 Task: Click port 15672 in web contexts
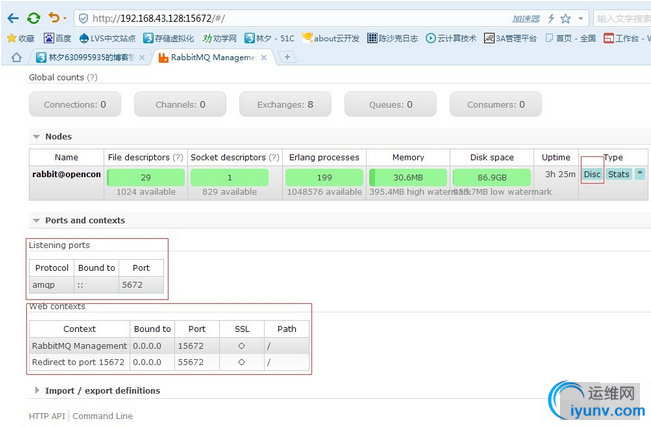(197, 346)
